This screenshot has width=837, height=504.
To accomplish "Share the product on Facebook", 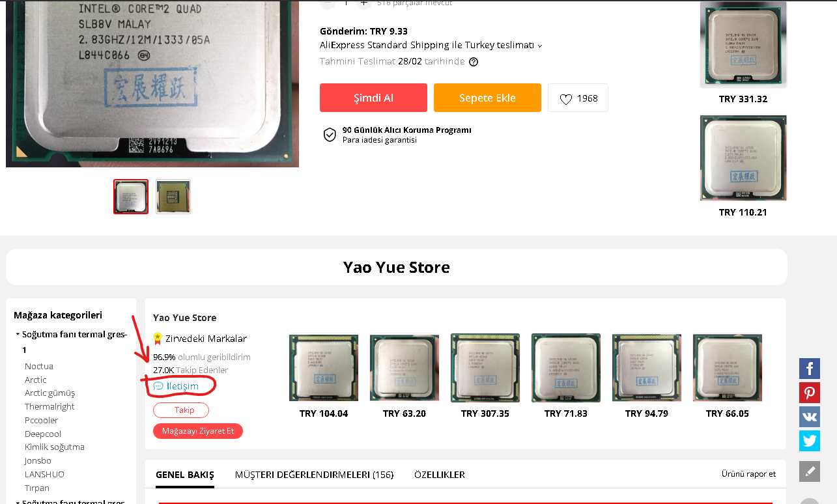I will click(810, 369).
